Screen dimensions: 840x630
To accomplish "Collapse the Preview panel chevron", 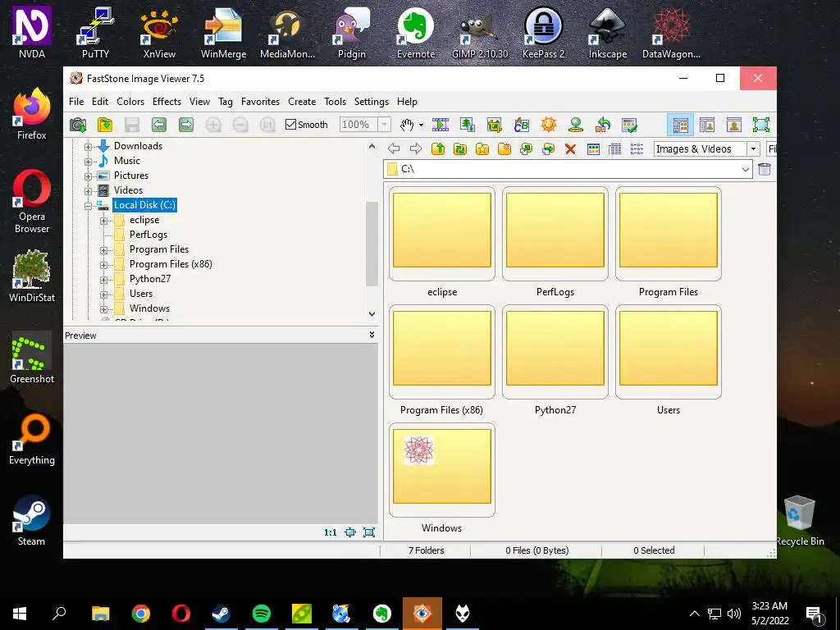I will point(372,335).
